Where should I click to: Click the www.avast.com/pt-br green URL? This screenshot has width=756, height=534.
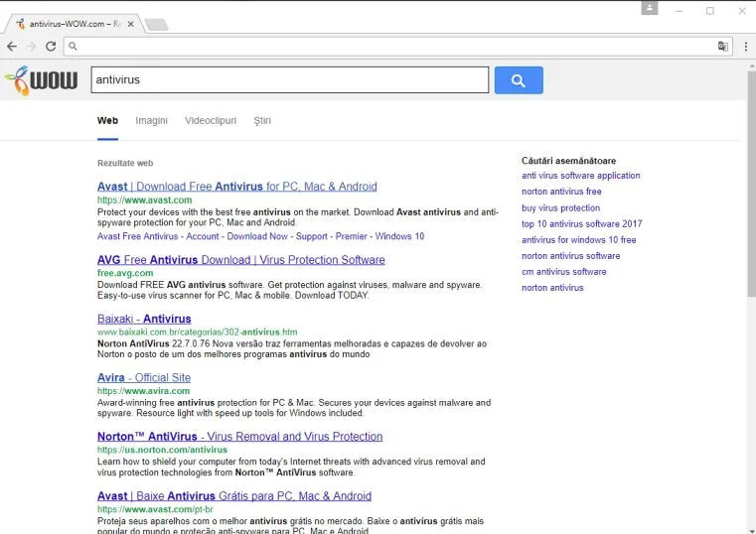click(155, 509)
